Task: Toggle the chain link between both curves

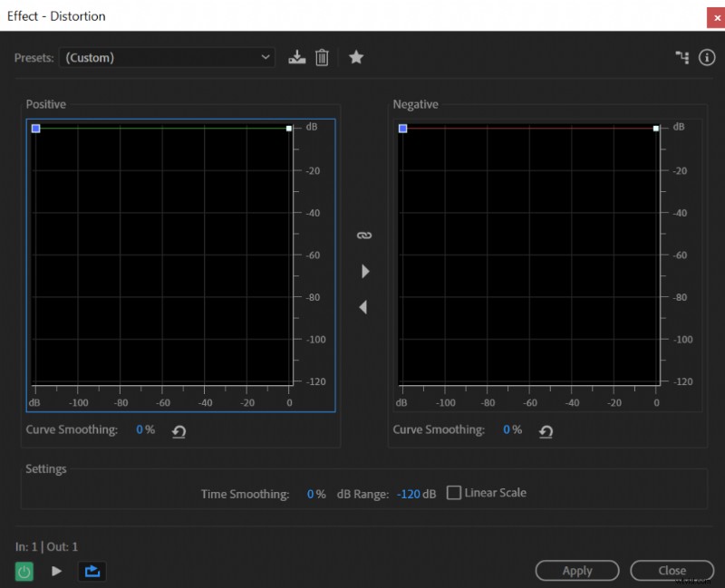Action: tap(364, 234)
